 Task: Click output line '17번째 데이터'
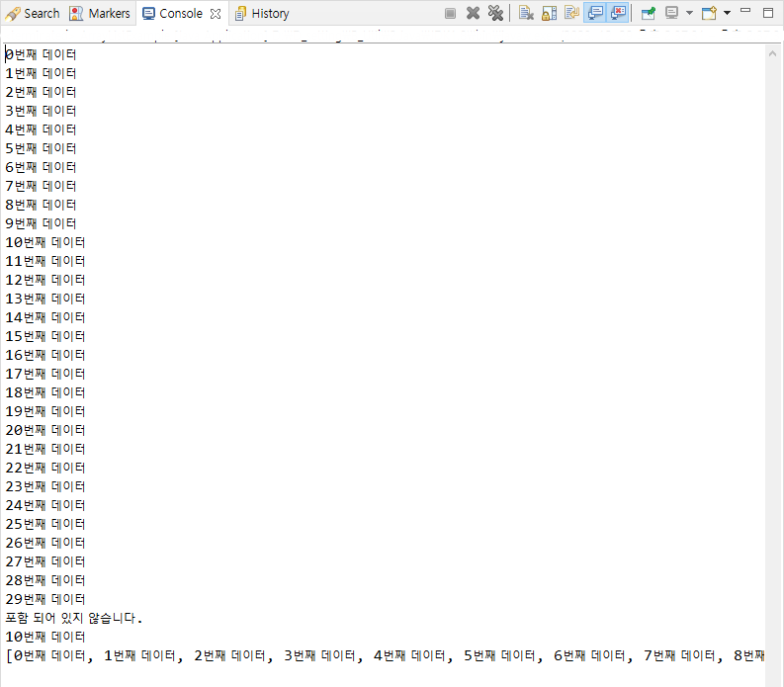point(45,374)
